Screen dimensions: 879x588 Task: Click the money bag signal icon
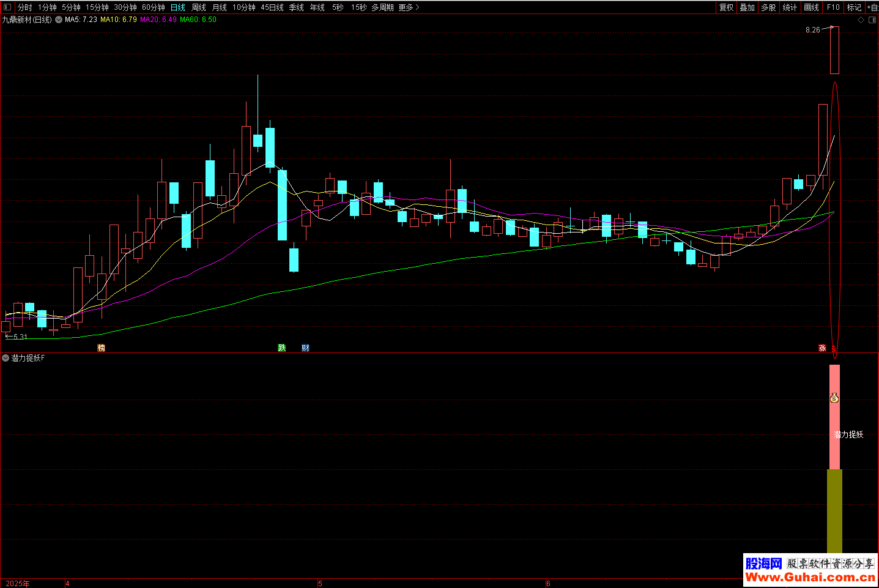[x=834, y=398]
